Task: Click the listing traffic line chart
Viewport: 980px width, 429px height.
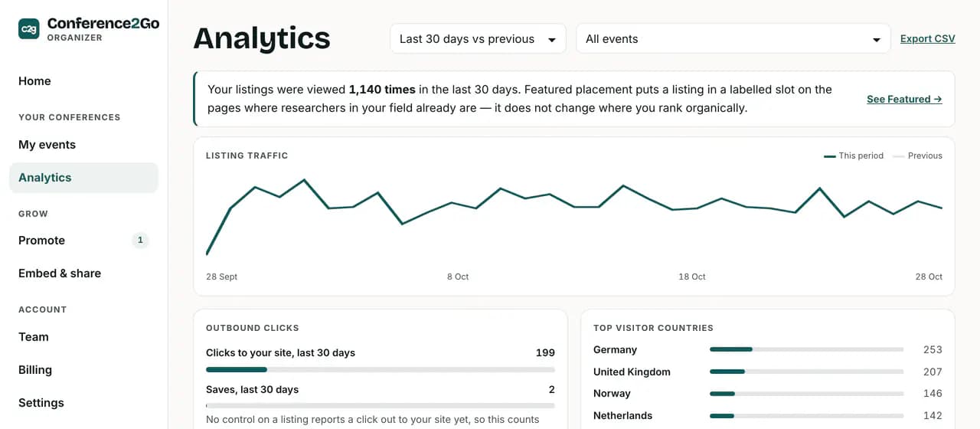Action: 574,217
